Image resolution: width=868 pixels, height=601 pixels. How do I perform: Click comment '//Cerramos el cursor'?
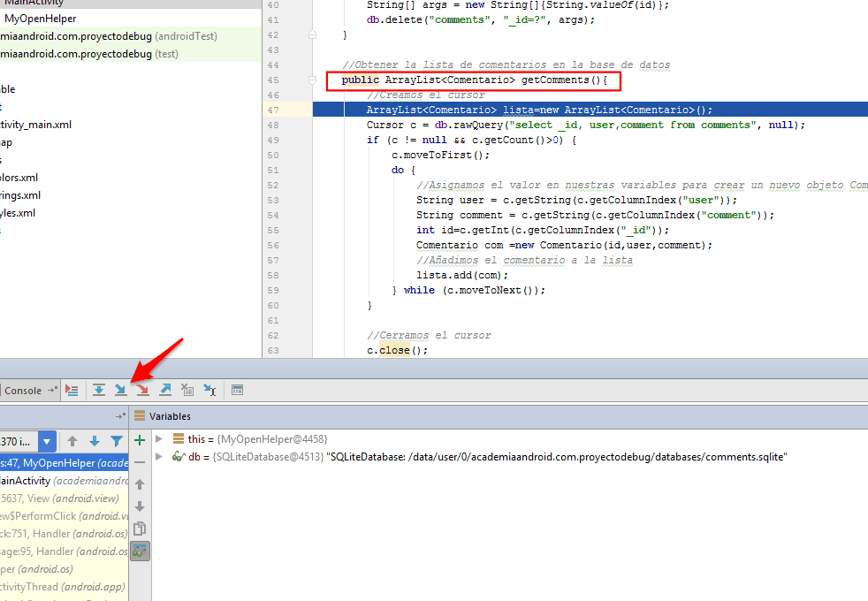pyautogui.click(x=429, y=335)
